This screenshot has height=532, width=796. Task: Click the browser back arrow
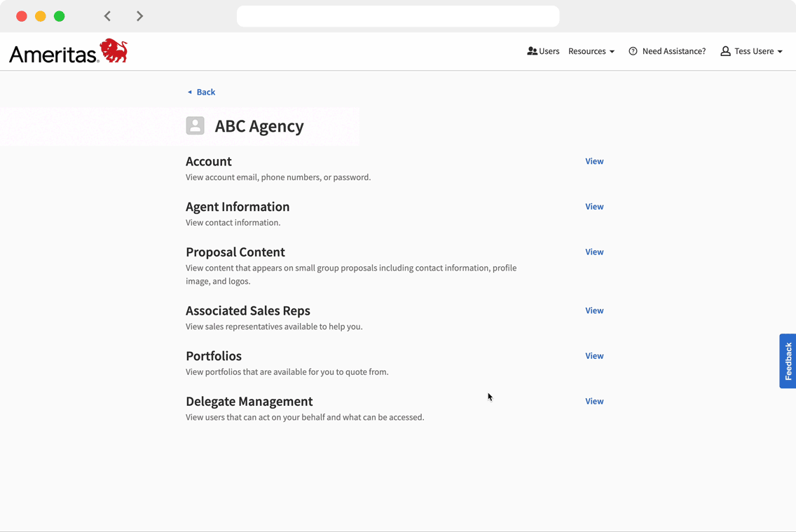(x=107, y=16)
